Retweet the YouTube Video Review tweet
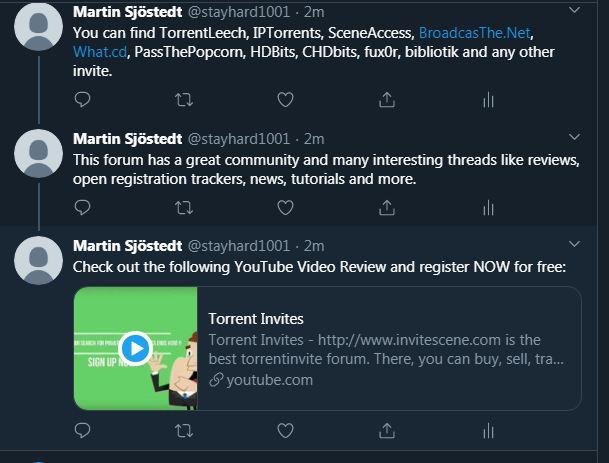Screen dimensions: 609x463 pos(184,432)
